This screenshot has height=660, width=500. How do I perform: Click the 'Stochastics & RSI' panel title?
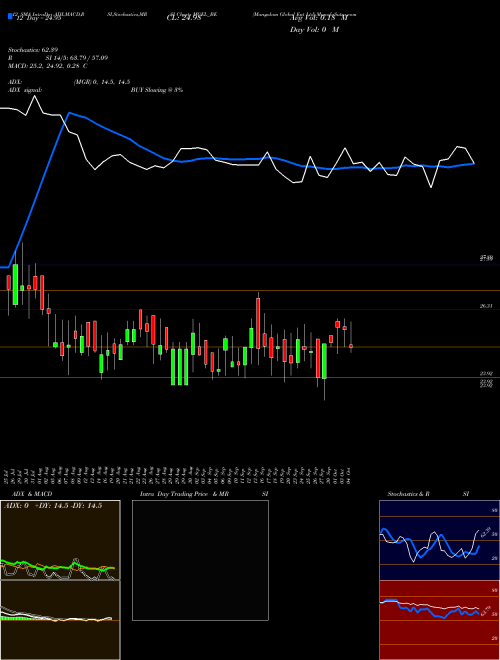[x=428, y=494]
